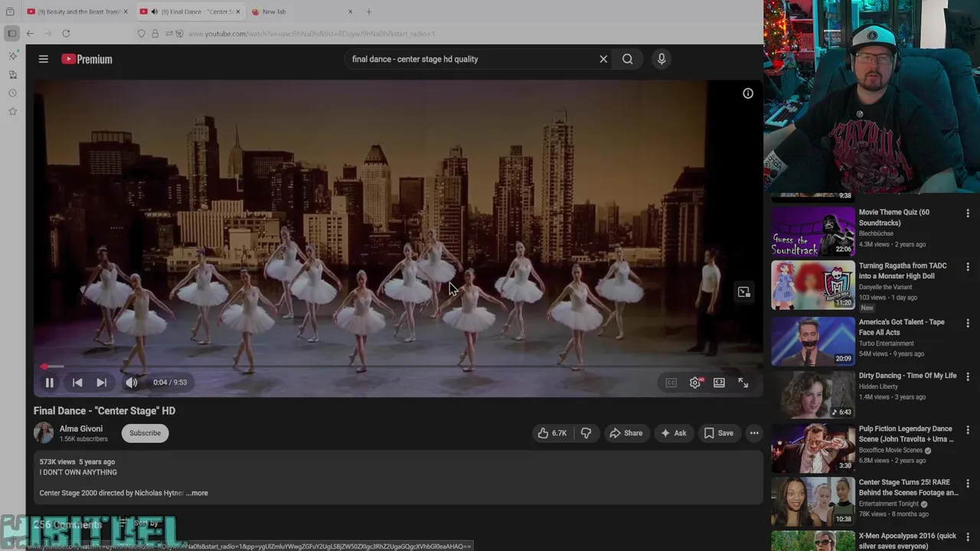This screenshot has width=980, height=551.
Task: Close the Final Dance tab
Action: [x=238, y=11]
